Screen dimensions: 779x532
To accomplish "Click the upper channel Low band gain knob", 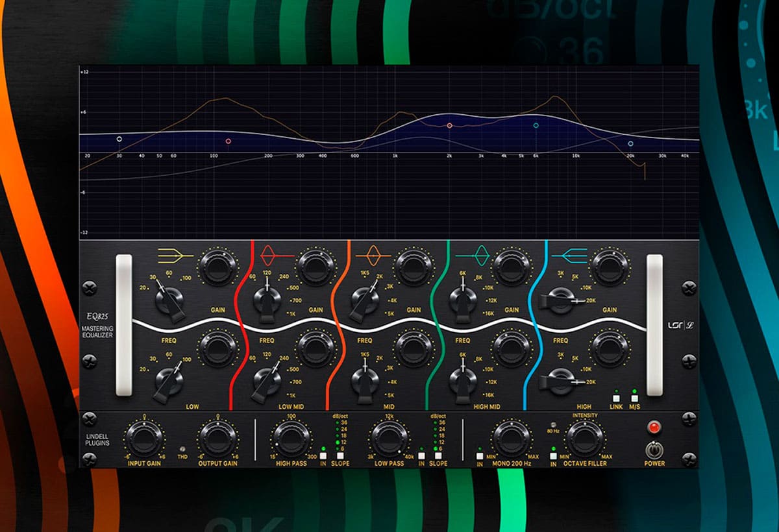I will click(217, 267).
